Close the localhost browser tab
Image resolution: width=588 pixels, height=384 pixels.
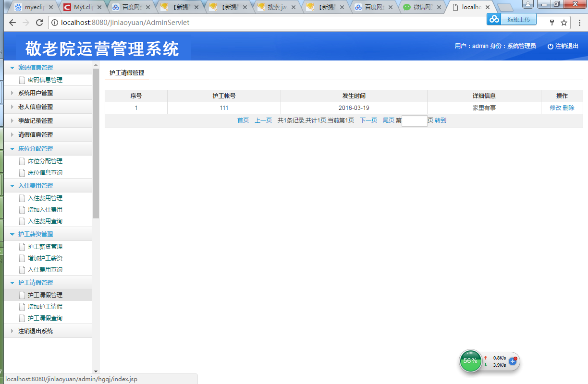pos(488,8)
